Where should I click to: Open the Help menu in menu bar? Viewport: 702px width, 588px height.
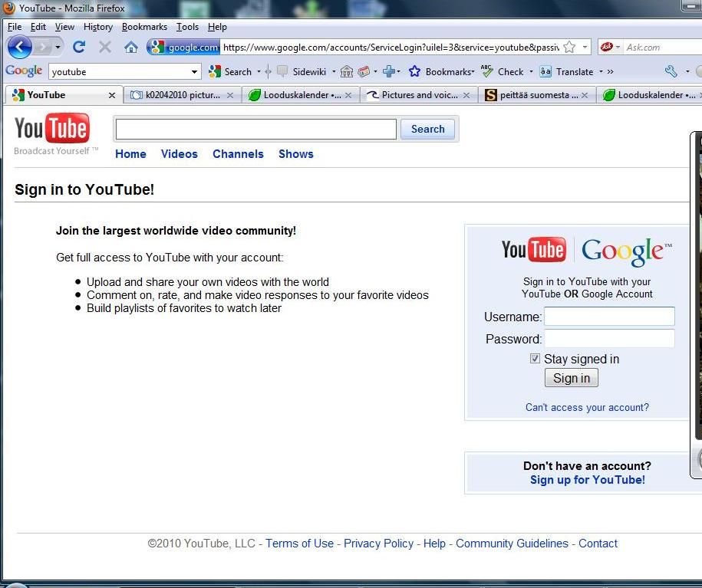(x=217, y=27)
